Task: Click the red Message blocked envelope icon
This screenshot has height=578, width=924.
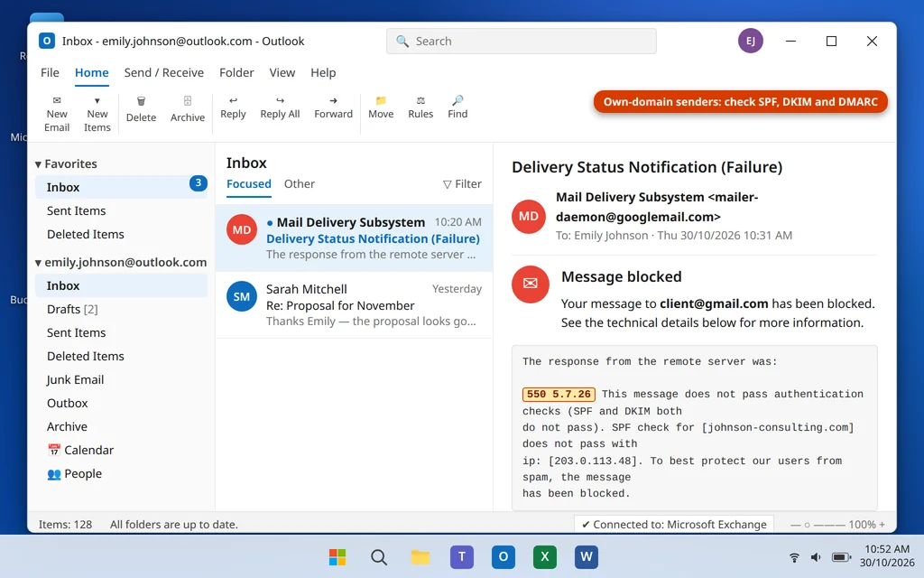Action: (531, 284)
